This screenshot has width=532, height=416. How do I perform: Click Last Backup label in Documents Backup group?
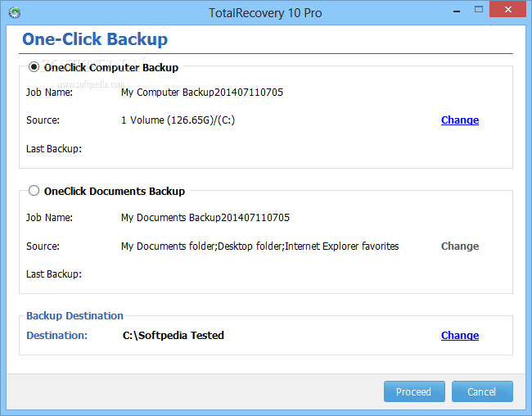54,274
